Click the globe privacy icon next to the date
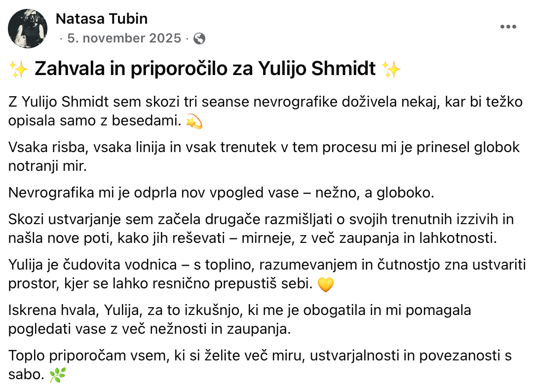Viewport: 534px width, 392px height. pyautogui.click(x=199, y=38)
